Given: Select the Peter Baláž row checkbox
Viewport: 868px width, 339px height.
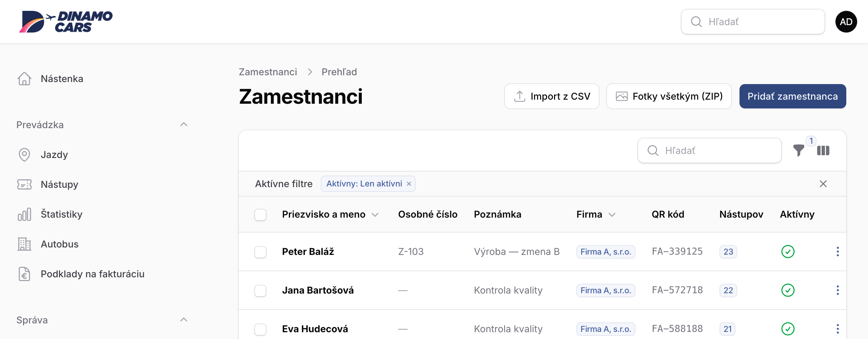Looking at the screenshot, I should click(x=260, y=252).
